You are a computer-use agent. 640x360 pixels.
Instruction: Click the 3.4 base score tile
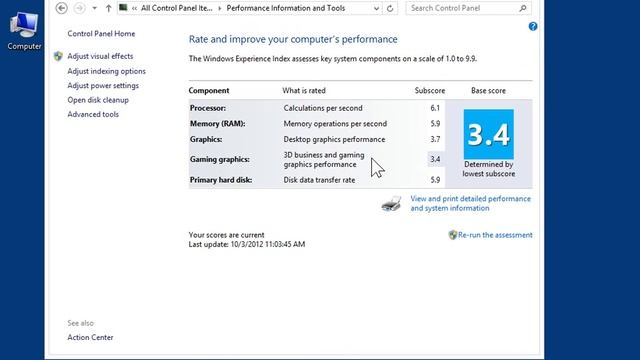click(489, 134)
